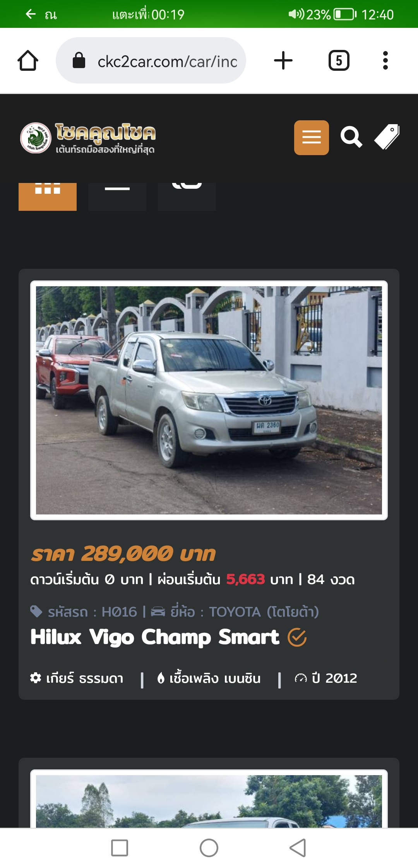The image size is (418, 868).
Task: Tap the search magnifier icon
Action: click(351, 137)
